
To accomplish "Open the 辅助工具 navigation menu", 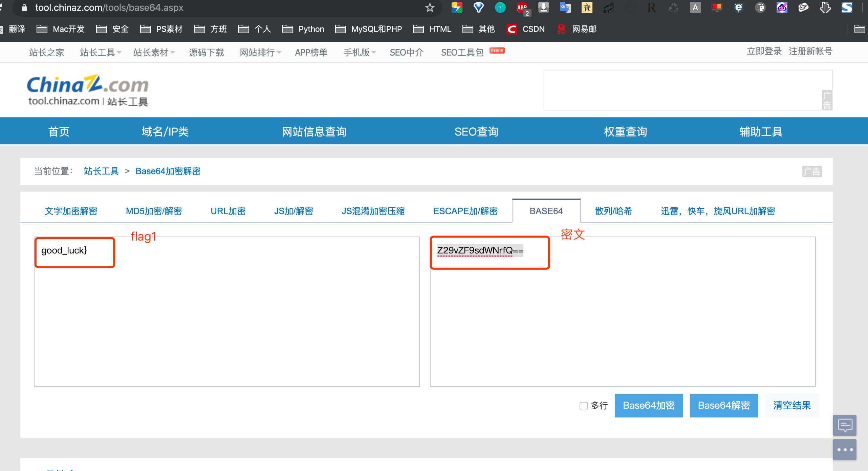I will coord(761,131).
